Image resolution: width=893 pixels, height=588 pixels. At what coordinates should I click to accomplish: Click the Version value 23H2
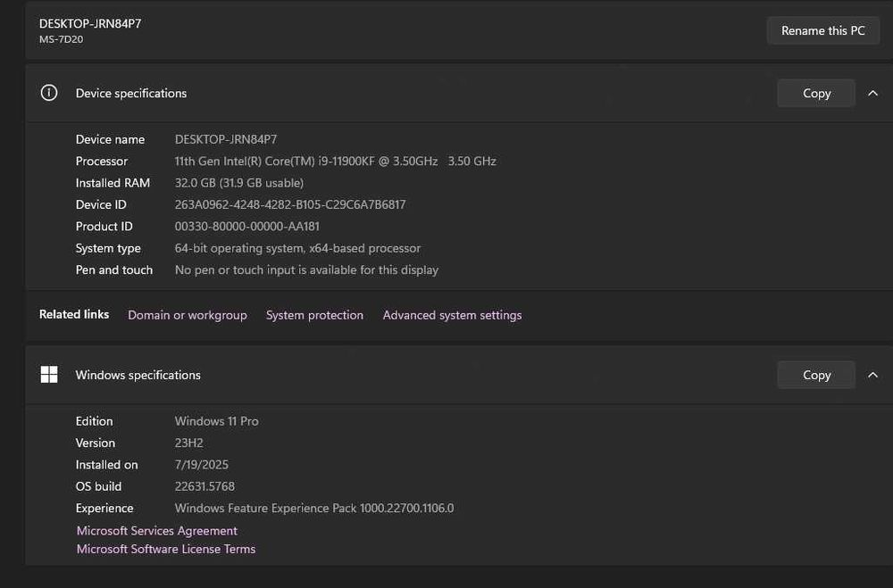click(188, 443)
